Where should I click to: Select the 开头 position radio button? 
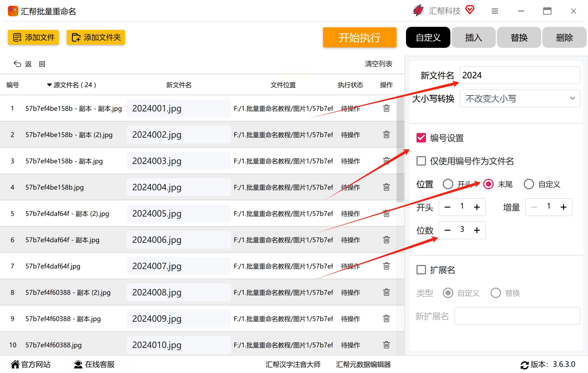tap(448, 184)
